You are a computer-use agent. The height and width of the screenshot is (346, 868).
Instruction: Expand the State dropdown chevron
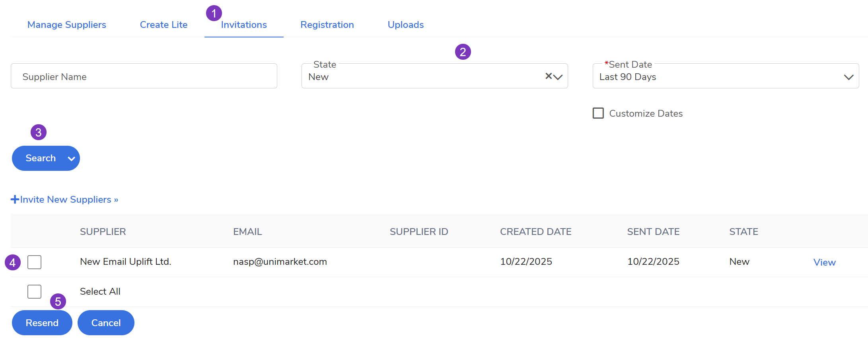(x=558, y=77)
